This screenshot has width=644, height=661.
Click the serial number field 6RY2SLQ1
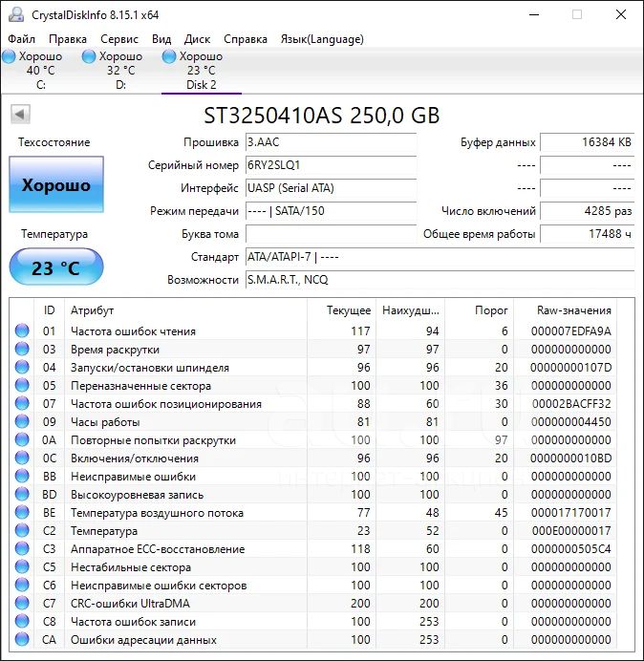point(330,165)
